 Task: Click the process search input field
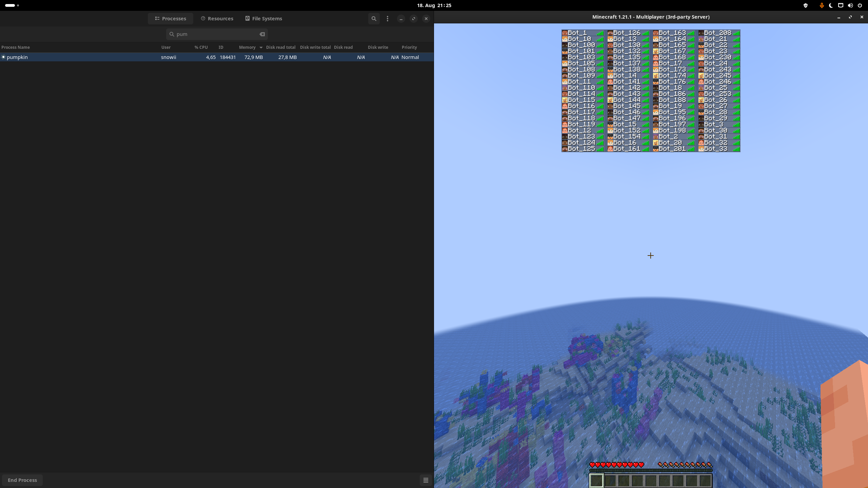click(x=217, y=34)
